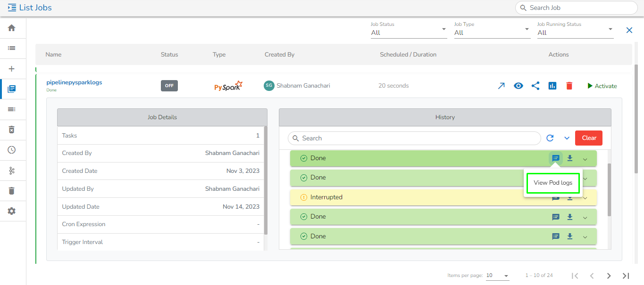Click the push job arrow icon
The height and width of the screenshot is (285, 644).
pos(501,86)
